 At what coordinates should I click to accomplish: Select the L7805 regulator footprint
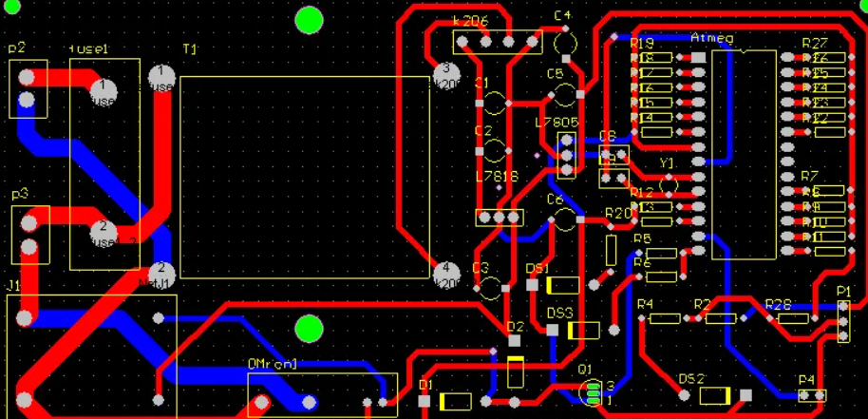click(x=567, y=154)
